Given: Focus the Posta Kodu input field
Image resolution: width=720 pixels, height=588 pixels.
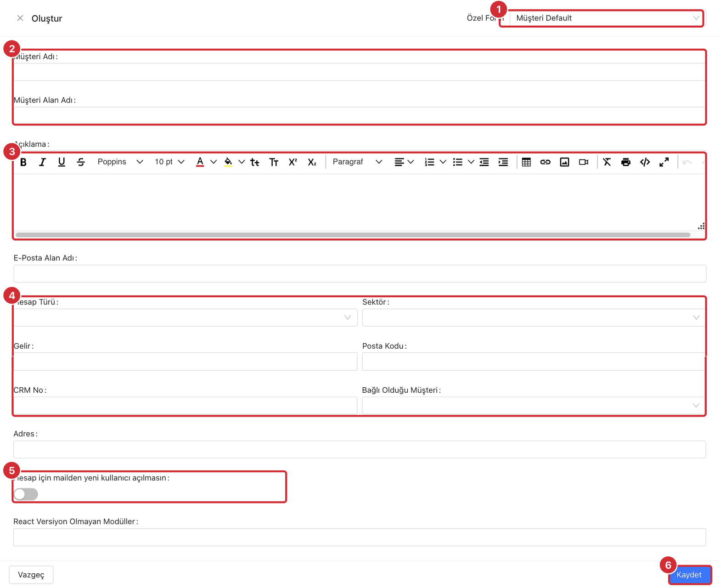Looking at the screenshot, I should 534,362.
